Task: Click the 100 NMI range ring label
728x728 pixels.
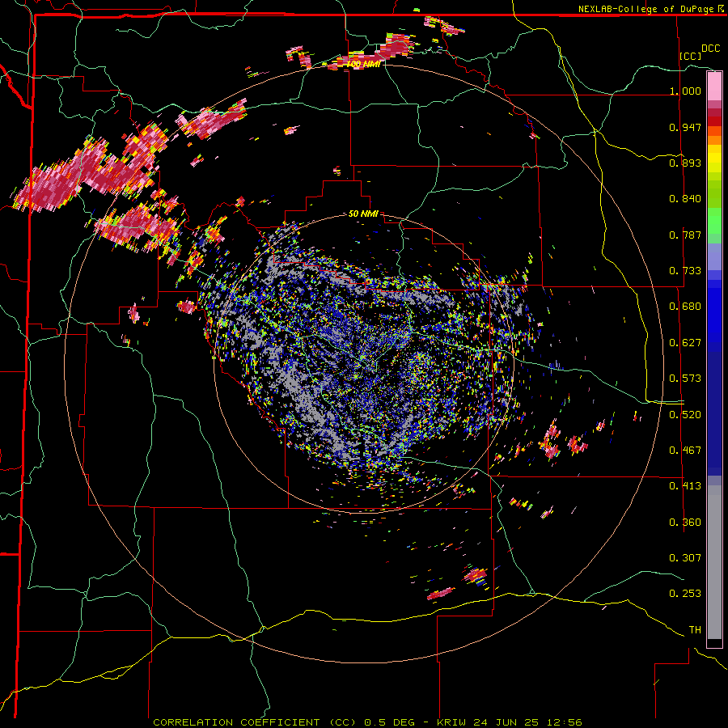Action: click(363, 64)
